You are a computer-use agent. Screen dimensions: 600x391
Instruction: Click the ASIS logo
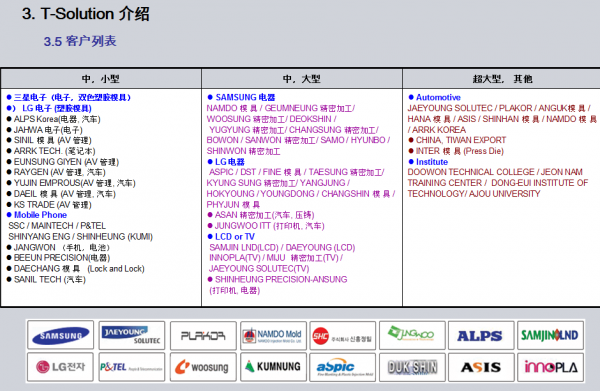(x=481, y=367)
